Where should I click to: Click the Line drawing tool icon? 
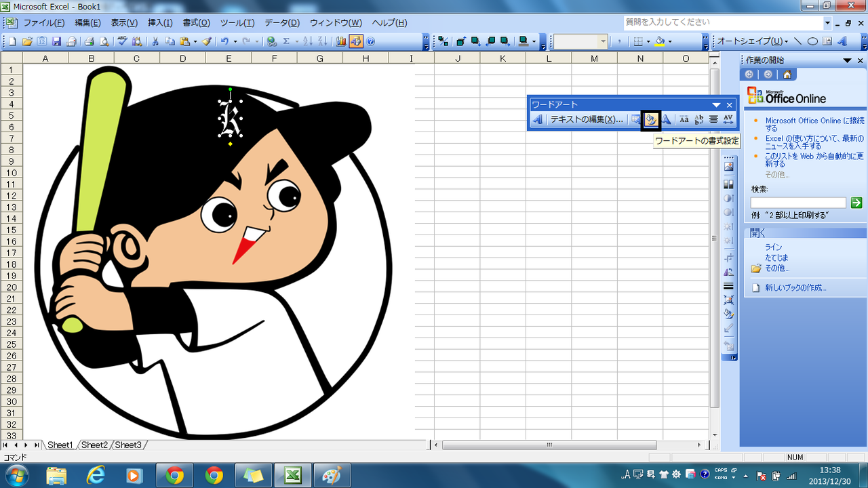[x=797, y=41]
